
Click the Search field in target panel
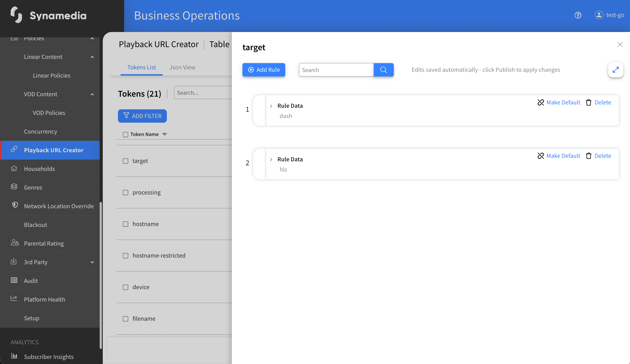point(336,70)
